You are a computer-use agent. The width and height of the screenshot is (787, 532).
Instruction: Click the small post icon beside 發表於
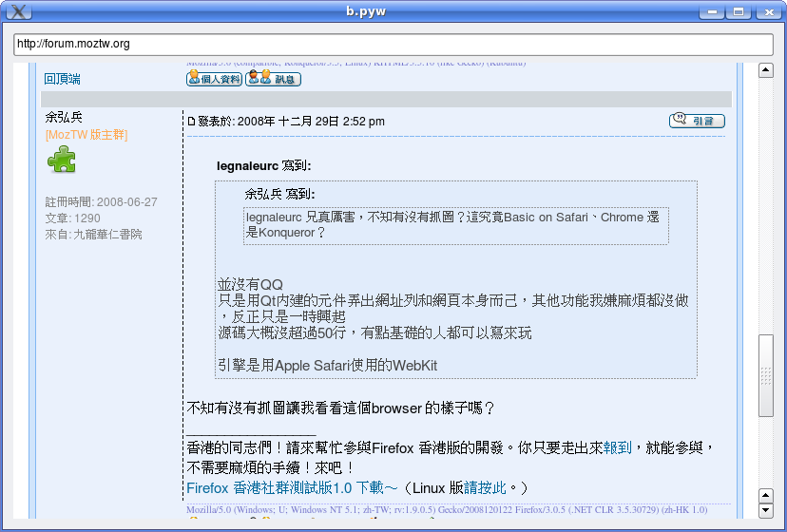191,121
